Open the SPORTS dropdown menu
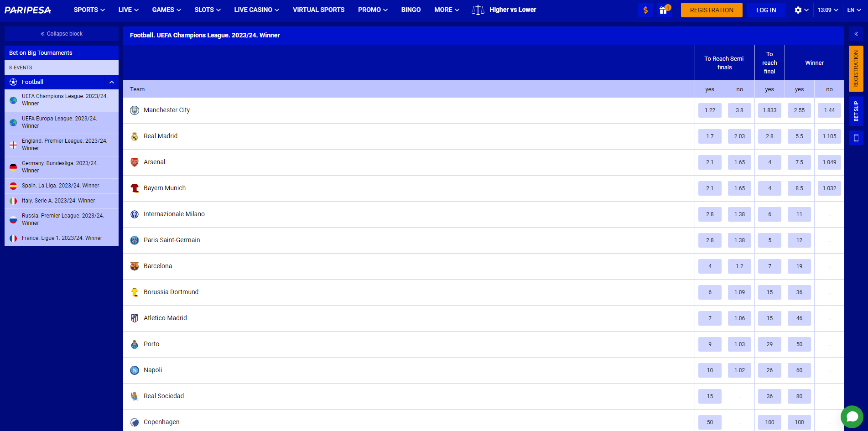Screen dimensions: 868x431 point(89,10)
